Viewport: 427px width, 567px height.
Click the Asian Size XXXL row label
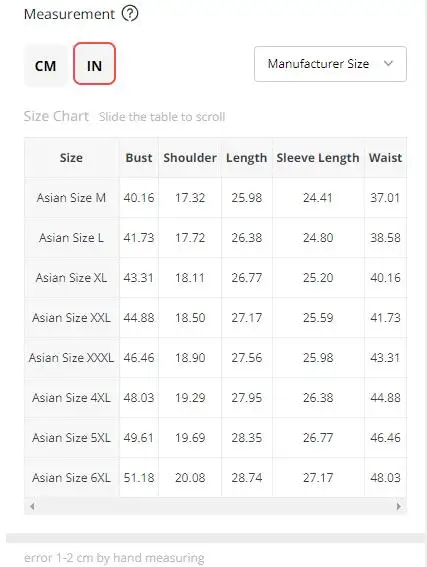(x=71, y=358)
